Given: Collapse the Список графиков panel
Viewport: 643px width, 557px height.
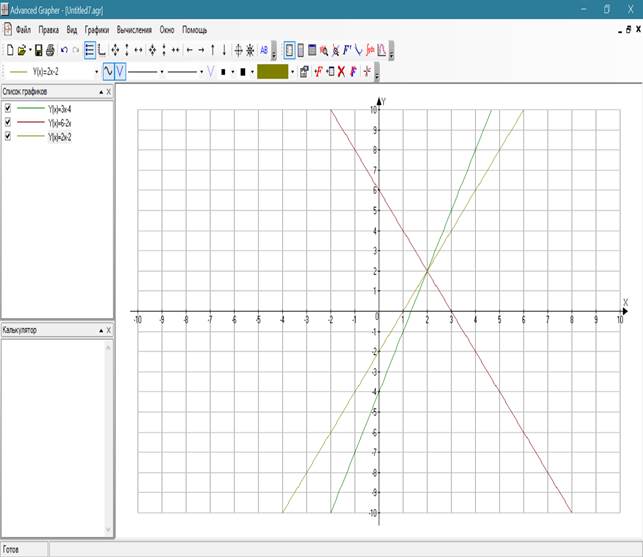Looking at the screenshot, I should pyautogui.click(x=101, y=92).
